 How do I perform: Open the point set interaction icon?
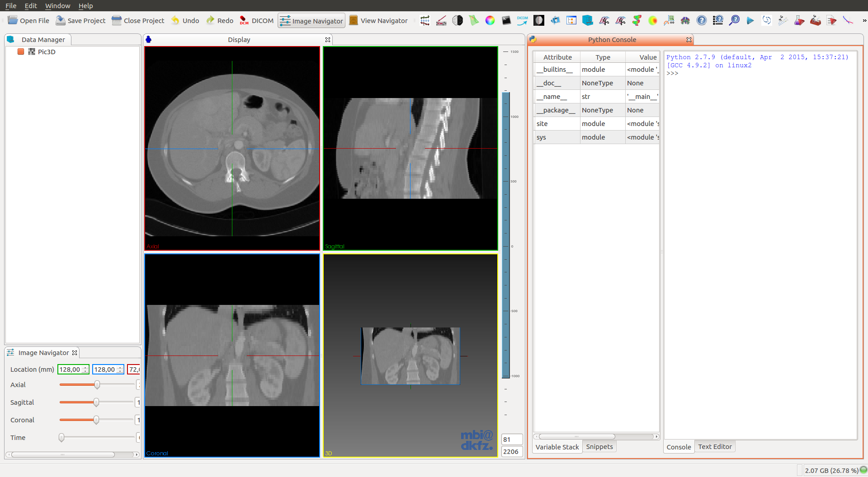(783, 20)
